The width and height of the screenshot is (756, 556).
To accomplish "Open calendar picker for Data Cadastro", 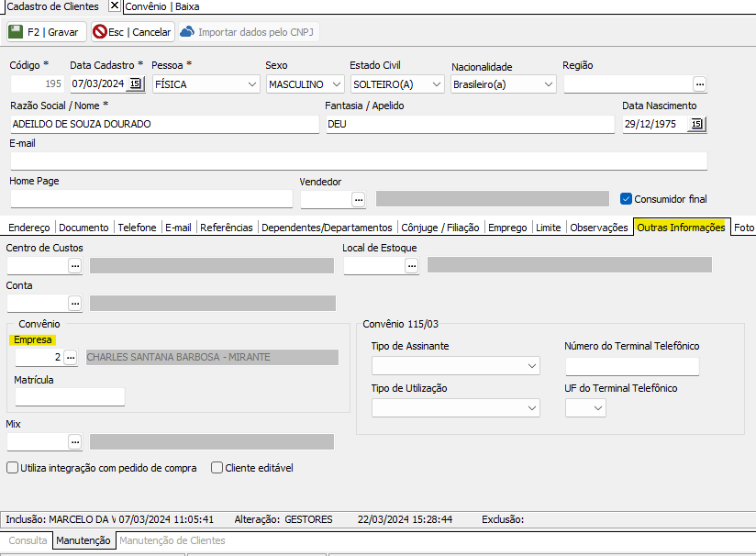I will [135, 84].
